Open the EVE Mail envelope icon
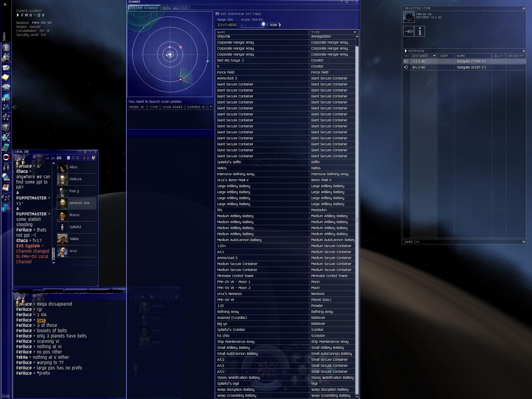 [6, 67]
